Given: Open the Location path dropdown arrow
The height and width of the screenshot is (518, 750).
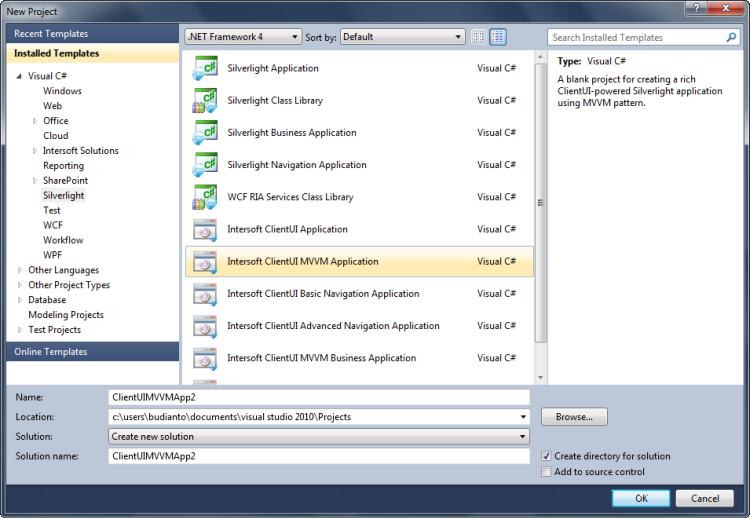Looking at the screenshot, I should [x=523, y=417].
